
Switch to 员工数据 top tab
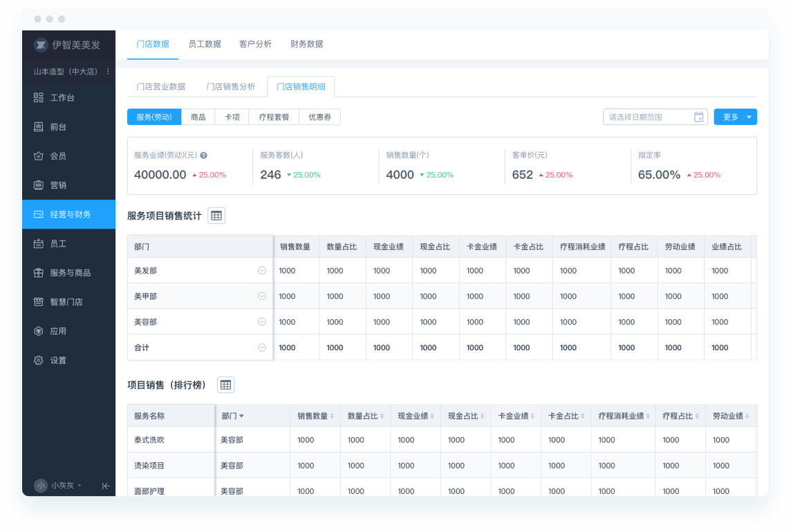(204, 44)
